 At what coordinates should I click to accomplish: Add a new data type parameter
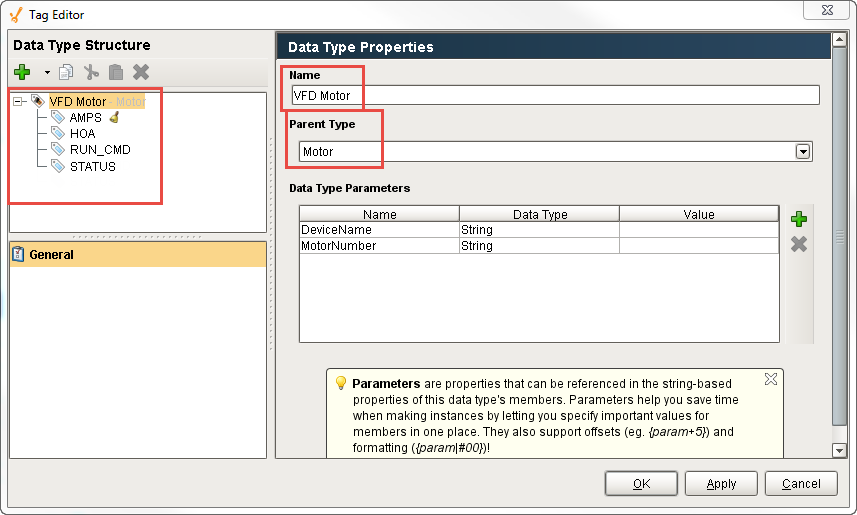tap(798, 220)
